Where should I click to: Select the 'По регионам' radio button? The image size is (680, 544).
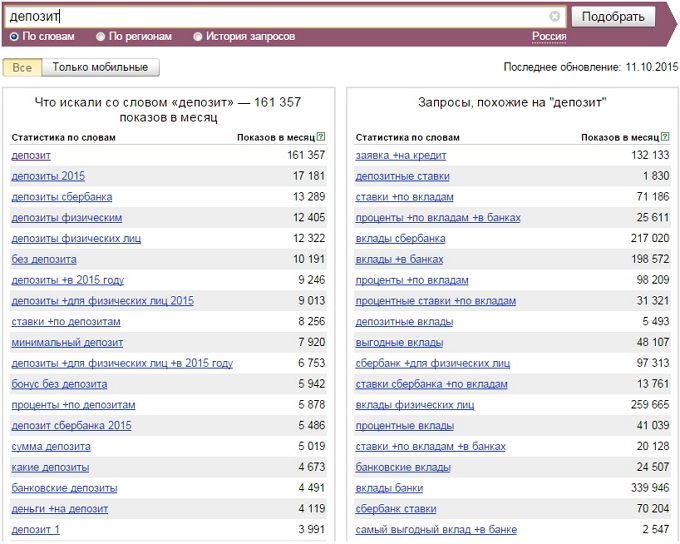(x=101, y=37)
